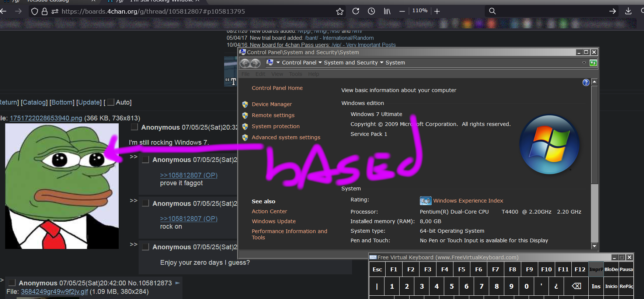Open the Windows Experience Index link

coord(468,201)
